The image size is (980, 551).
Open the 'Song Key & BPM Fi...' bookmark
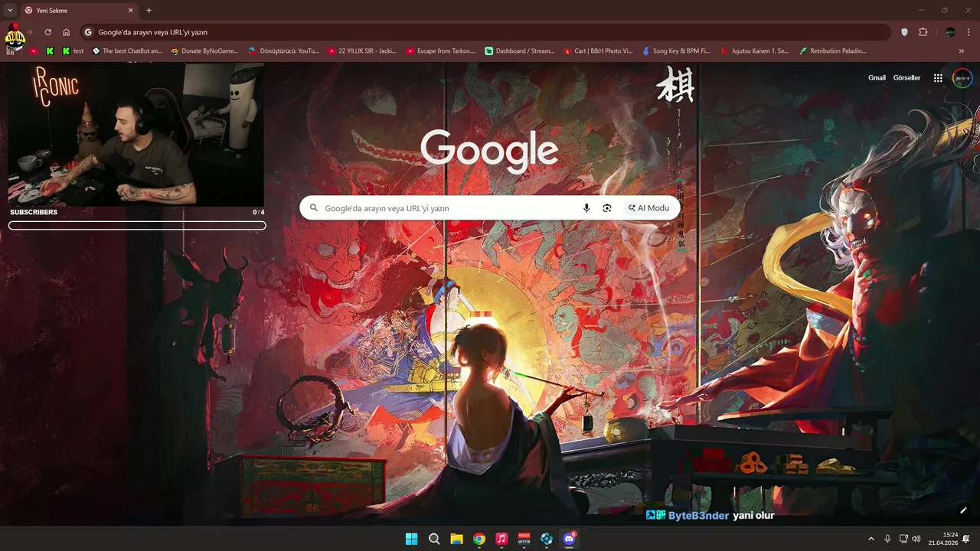(x=677, y=51)
